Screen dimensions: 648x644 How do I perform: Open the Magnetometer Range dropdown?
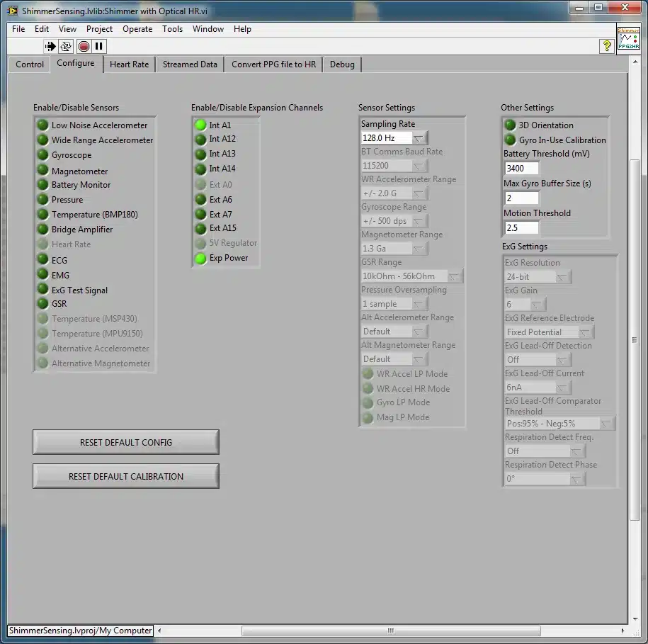(394, 249)
